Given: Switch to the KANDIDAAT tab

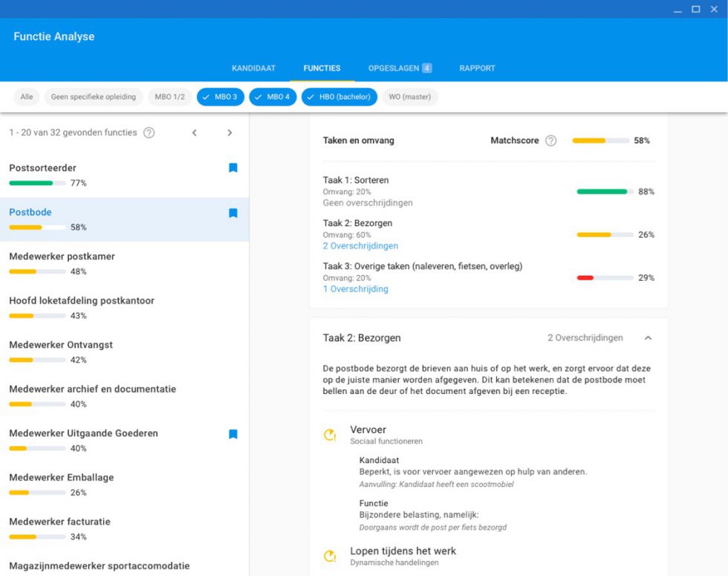Looking at the screenshot, I should [x=253, y=68].
